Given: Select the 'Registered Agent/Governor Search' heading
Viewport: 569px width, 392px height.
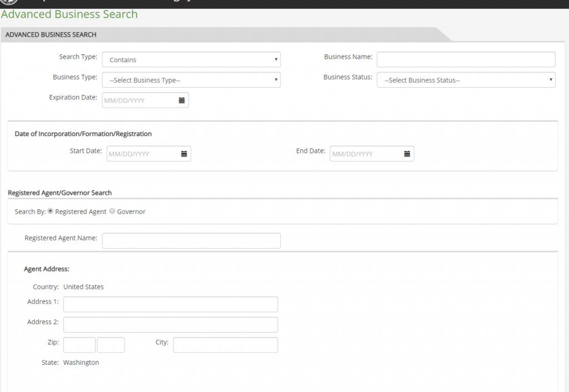Looking at the screenshot, I should (60, 193).
